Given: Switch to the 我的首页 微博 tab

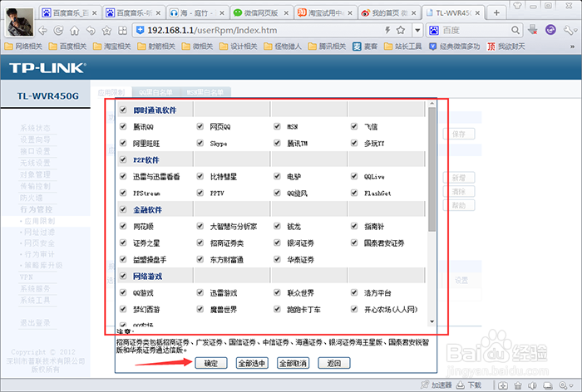Looking at the screenshot, I should pyautogui.click(x=389, y=13).
